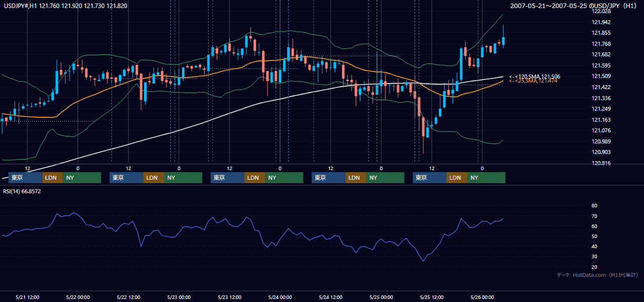Click the 5/22 00:00 time axis label
The height and width of the screenshot is (302, 644).
[x=78, y=297]
